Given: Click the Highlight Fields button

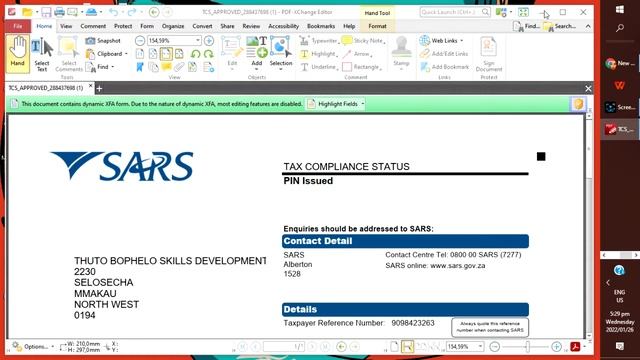Looking at the screenshot, I should coord(332,104).
